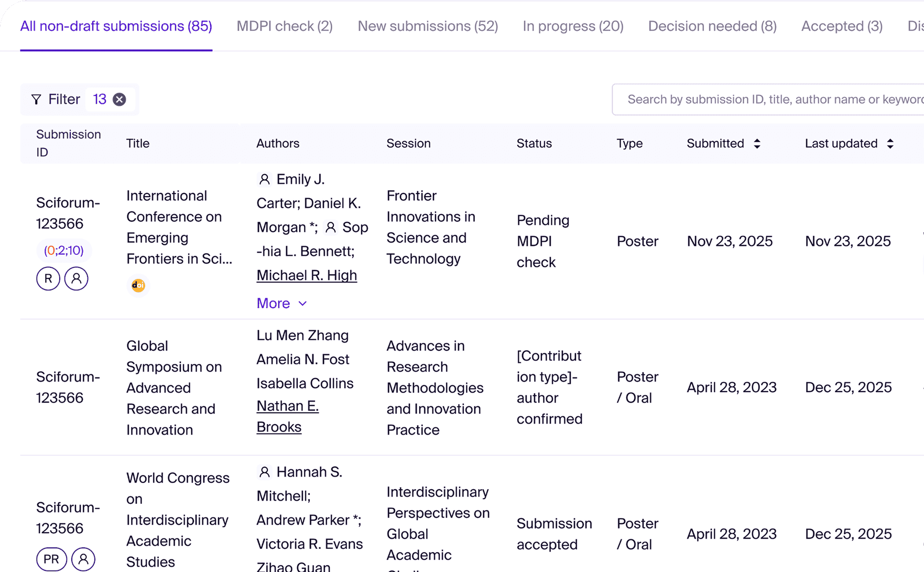The width and height of the screenshot is (924, 572).
Task: Click the search submissions input field
Action: (768, 100)
